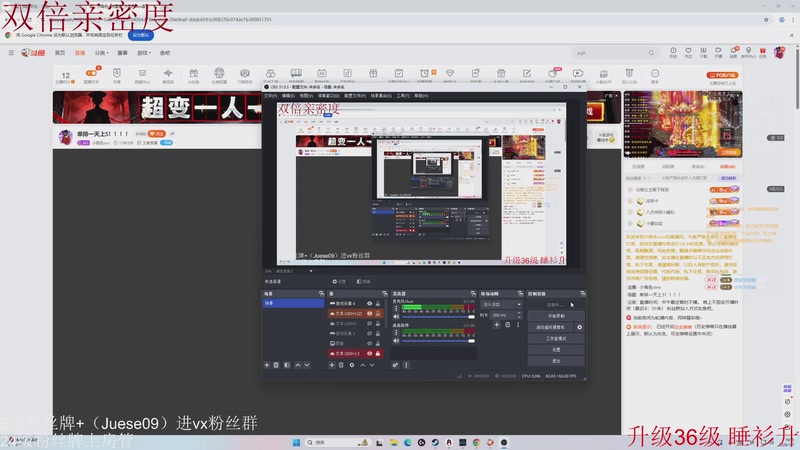Image resolution: width=800 pixels, height=450 pixels.
Task: Open the scene transition type dropdown
Action: tap(502, 304)
